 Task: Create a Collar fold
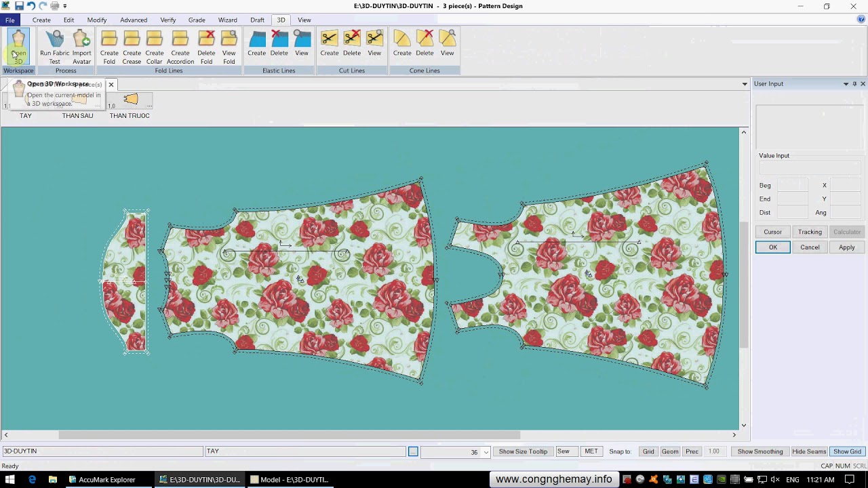154,47
